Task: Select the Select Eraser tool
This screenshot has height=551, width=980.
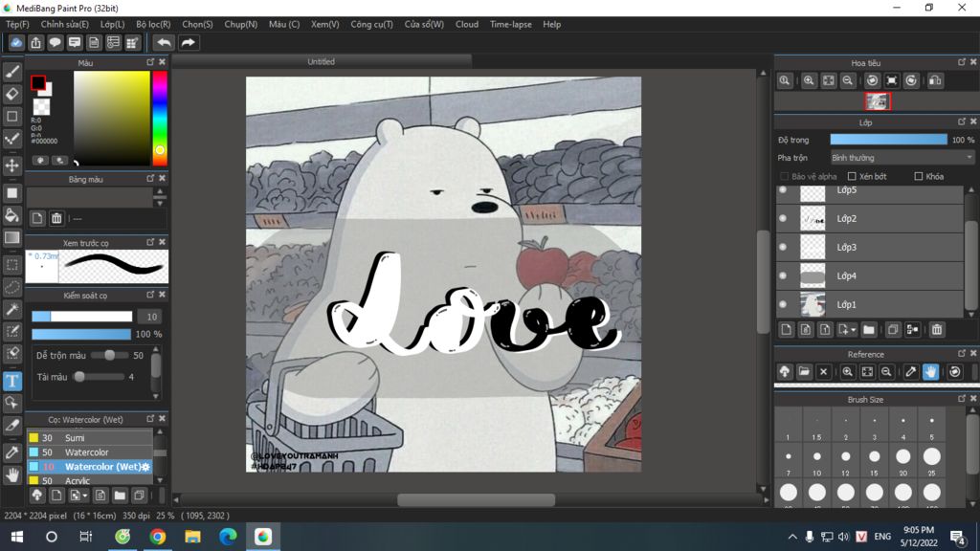Action: tap(11, 353)
